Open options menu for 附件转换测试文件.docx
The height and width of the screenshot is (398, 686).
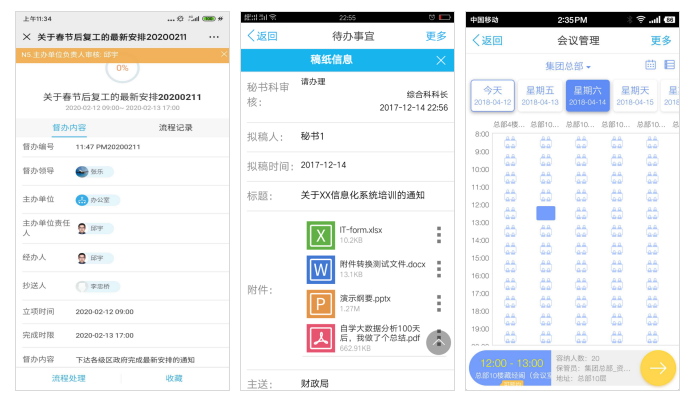click(439, 269)
